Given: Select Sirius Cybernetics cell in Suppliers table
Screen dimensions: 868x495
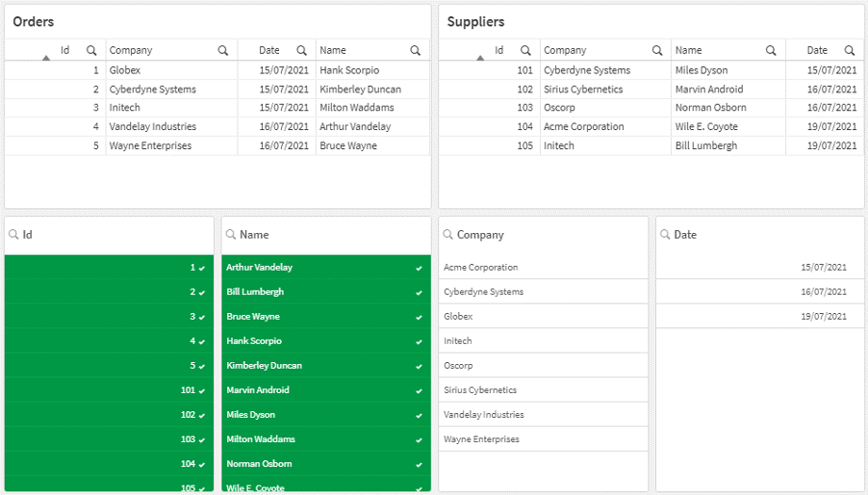Looking at the screenshot, I should [x=605, y=90].
